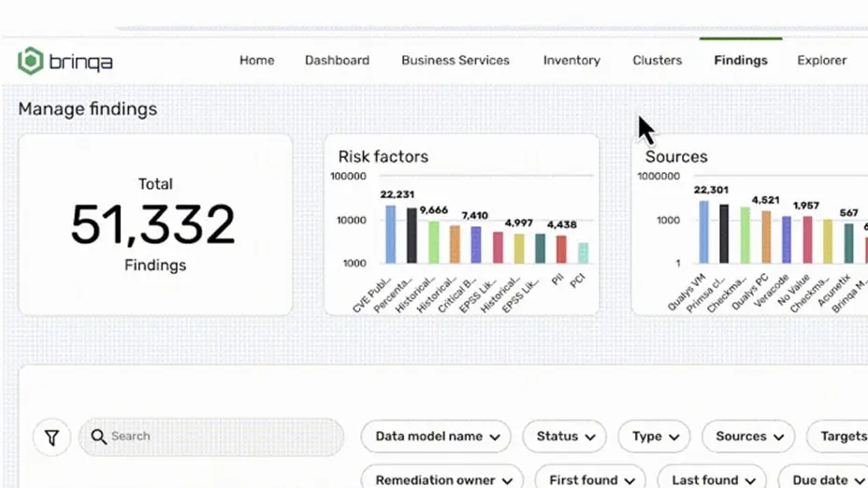The height and width of the screenshot is (488, 868).
Task: Expand the Type filter dropdown
Action: [x=655, y=437]
